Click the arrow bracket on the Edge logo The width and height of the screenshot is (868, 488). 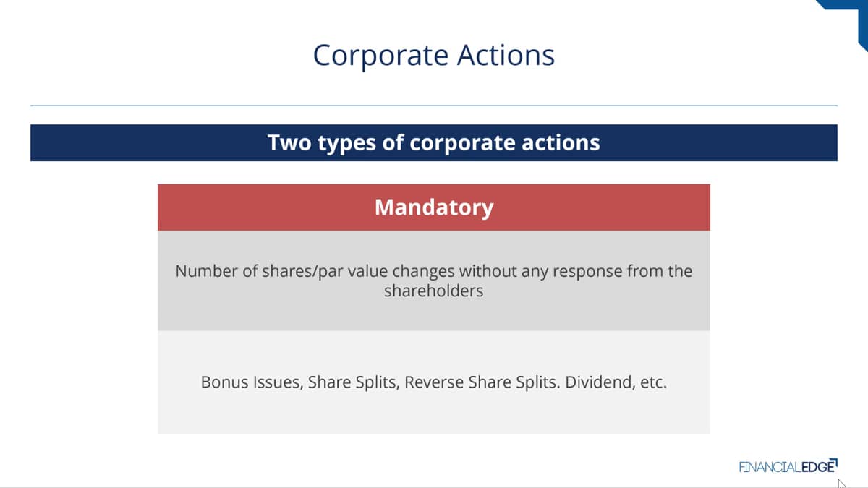[833, 461]
